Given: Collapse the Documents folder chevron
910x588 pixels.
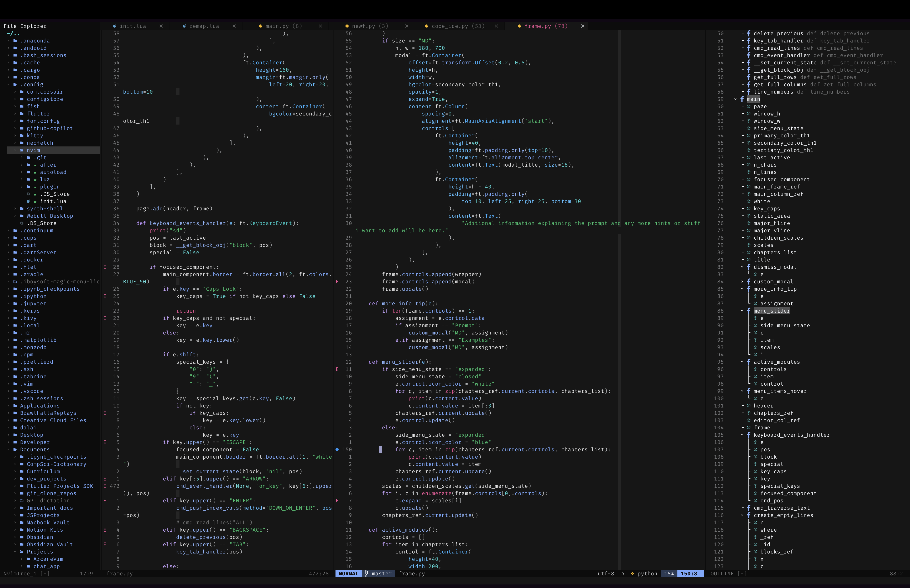Looking at the screenshot, I should (8, 449).
